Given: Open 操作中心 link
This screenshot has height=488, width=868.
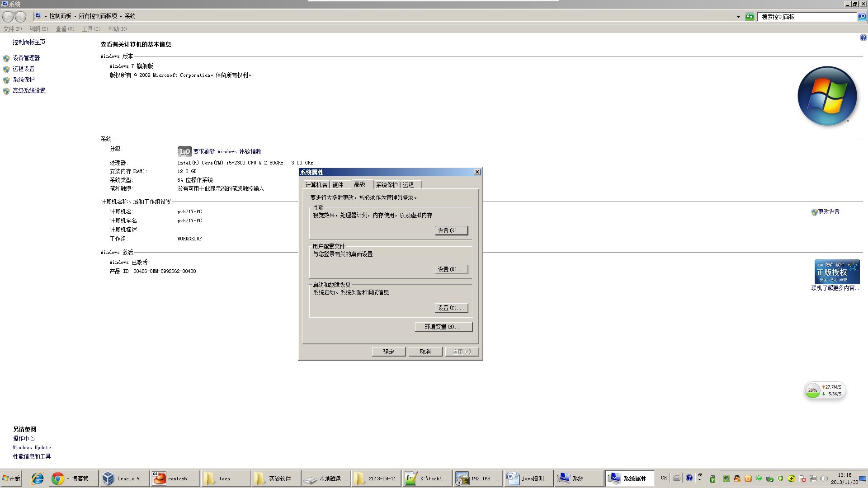Looking at the screenshot, I should click(24, 438).
